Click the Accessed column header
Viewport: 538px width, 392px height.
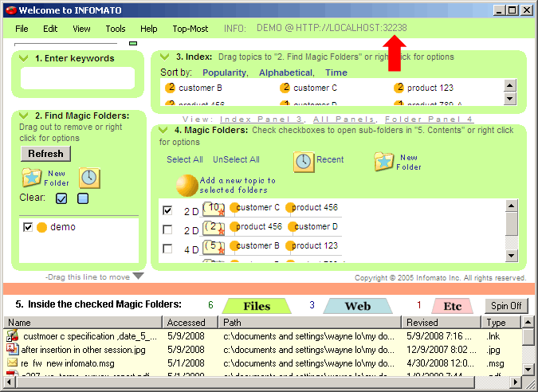point(190,323)
